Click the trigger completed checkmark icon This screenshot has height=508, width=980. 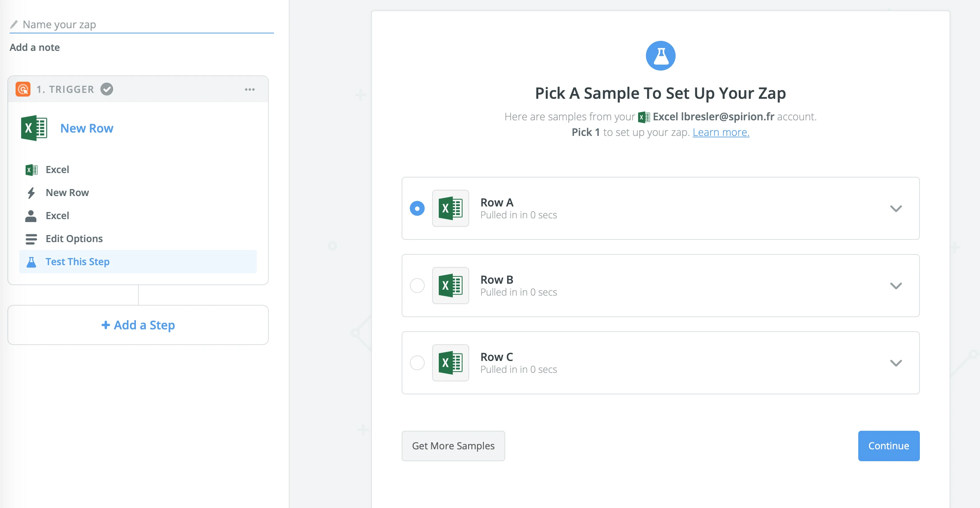click(x=107, y=89)
